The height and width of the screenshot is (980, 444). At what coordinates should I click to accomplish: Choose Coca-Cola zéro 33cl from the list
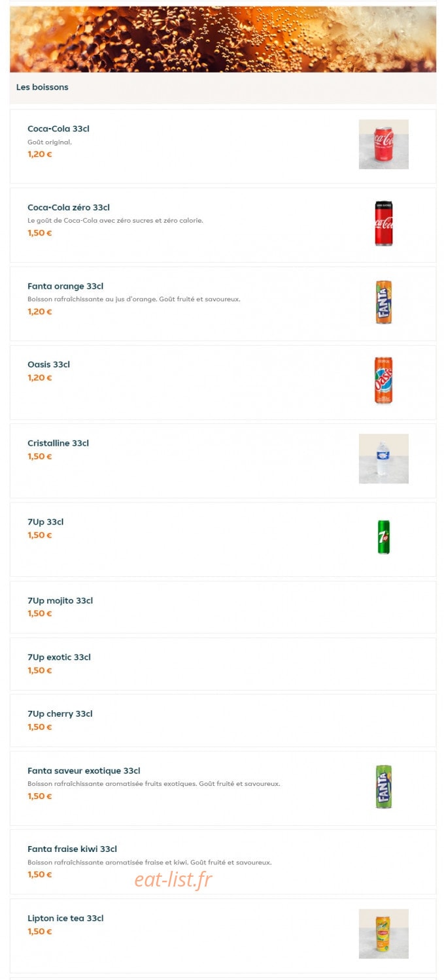tap(69, 208)
